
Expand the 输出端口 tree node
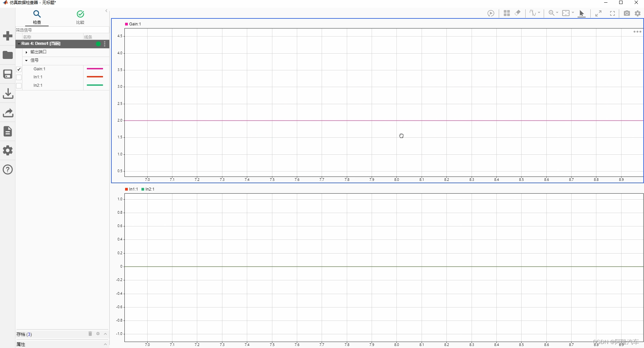coord(26,52)
